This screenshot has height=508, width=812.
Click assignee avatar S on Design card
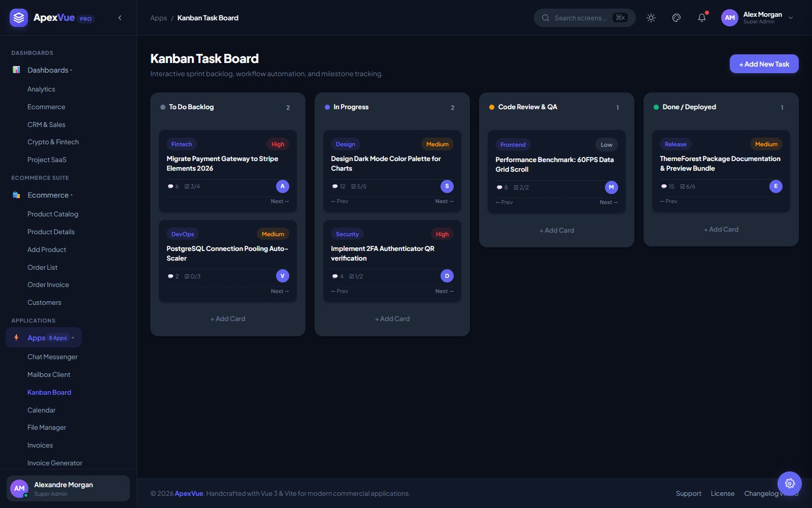coord(447,186)
